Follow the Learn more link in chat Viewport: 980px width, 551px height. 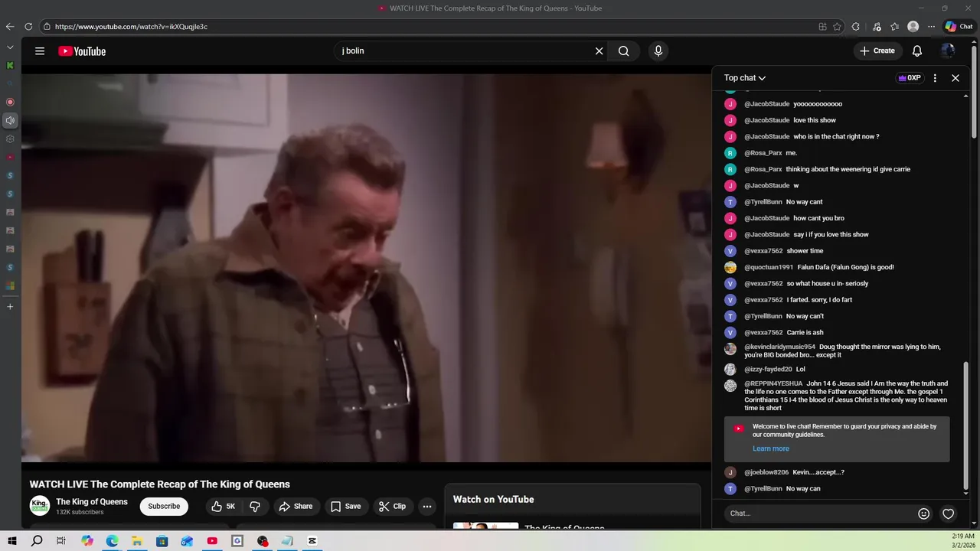click(x=770, y=448)
